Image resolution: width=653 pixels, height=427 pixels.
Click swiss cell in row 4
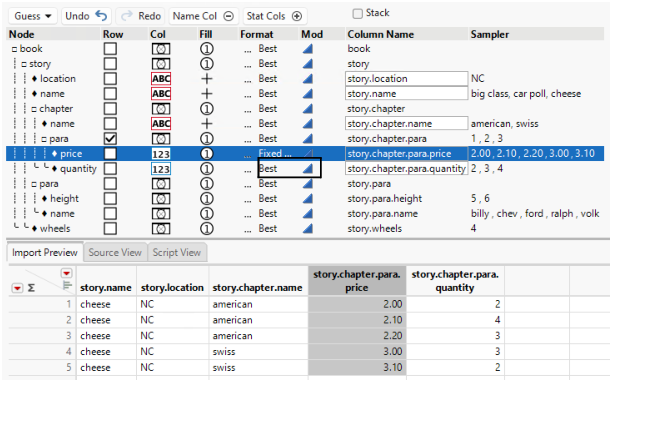pyautogui.click(x=224, y=352)
